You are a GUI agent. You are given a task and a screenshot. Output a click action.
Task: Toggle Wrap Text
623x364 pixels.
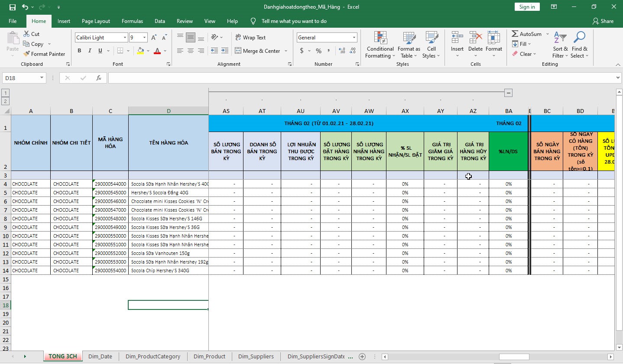coord(250,38)
